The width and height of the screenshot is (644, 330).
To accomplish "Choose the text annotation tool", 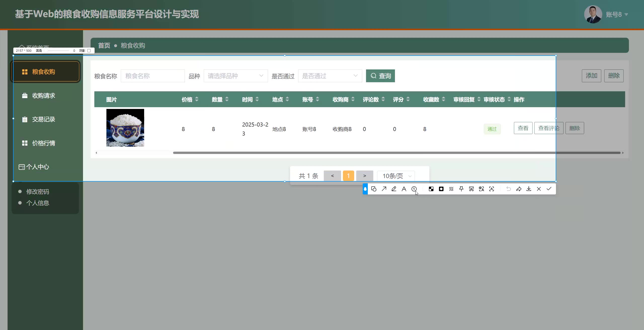I will coord(404,189).
